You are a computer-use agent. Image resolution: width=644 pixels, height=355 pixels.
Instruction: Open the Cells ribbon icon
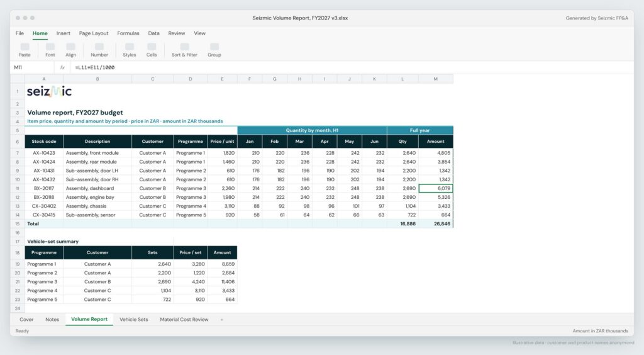pos(152,47)
